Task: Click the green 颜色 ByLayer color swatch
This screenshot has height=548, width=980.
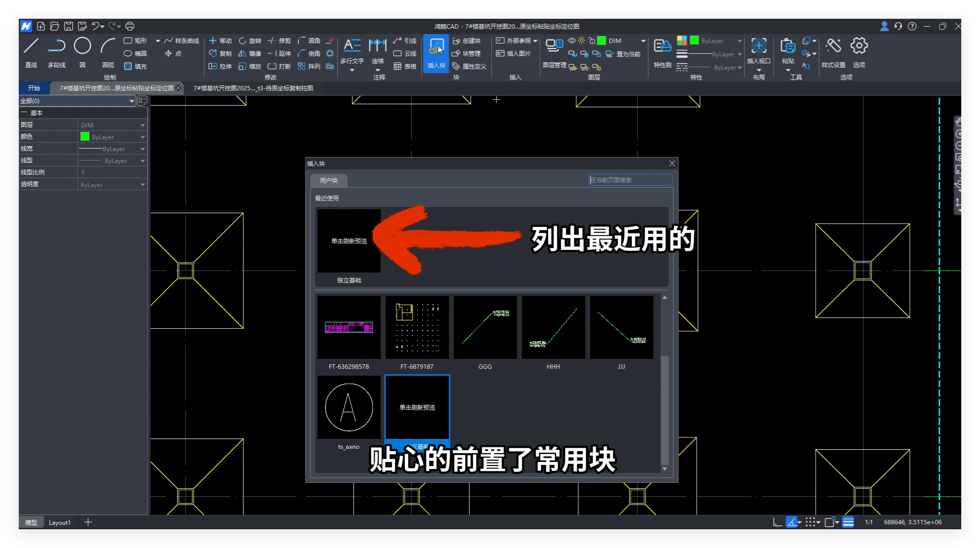Action: click(85, 137)
